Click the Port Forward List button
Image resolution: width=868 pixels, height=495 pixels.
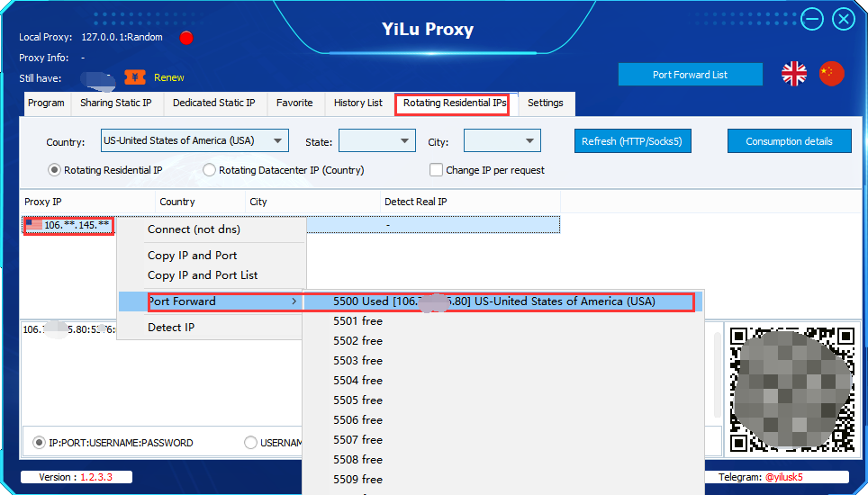click(691, 75)
